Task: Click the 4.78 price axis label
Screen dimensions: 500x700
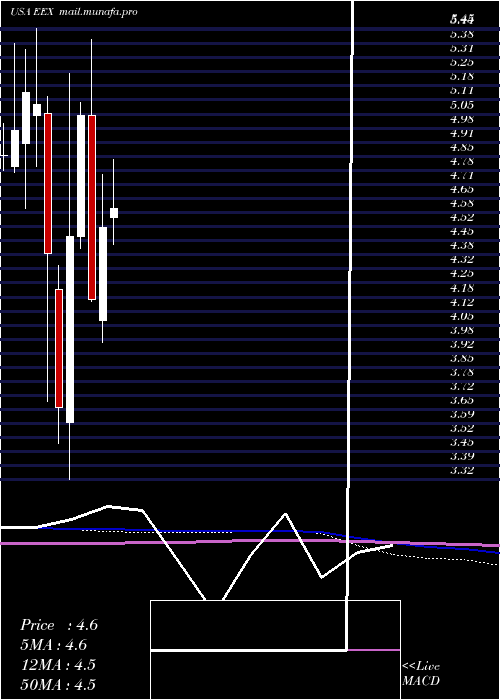Action: tap(462, 161)
